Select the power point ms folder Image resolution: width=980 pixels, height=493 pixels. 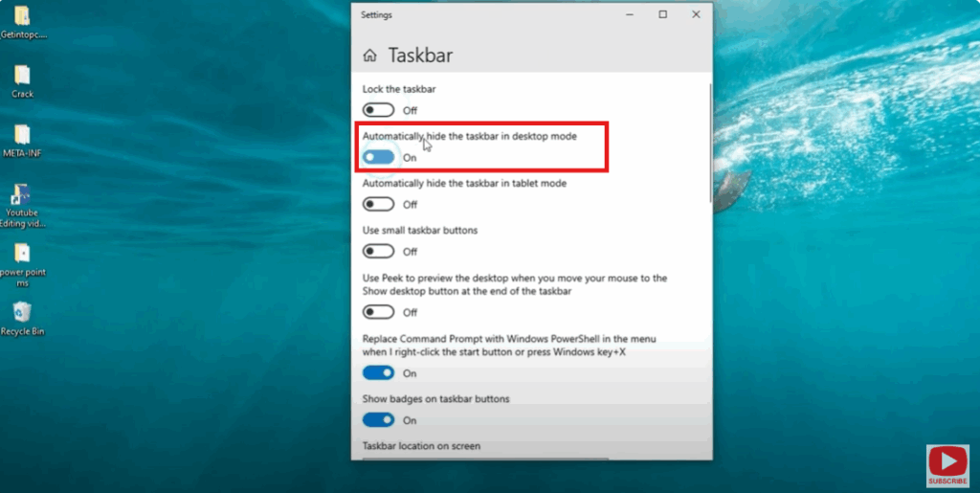click(23, 265)
